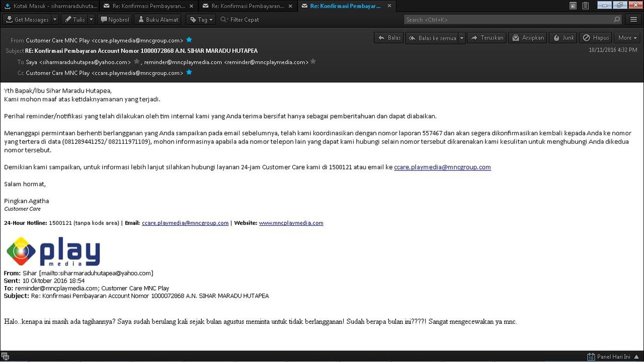Restore down the Thunderbird window

coord(619,6)
